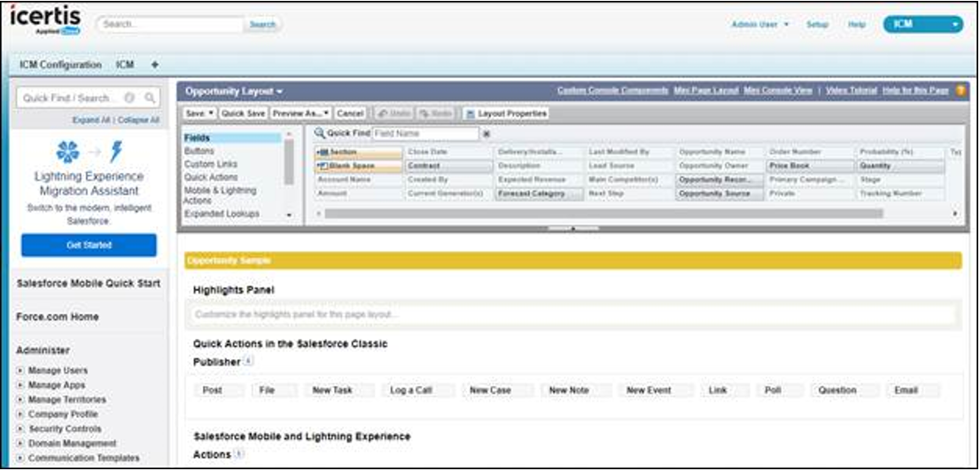
Task: Click the Actions info icon
Action: [x=238, y=454]
